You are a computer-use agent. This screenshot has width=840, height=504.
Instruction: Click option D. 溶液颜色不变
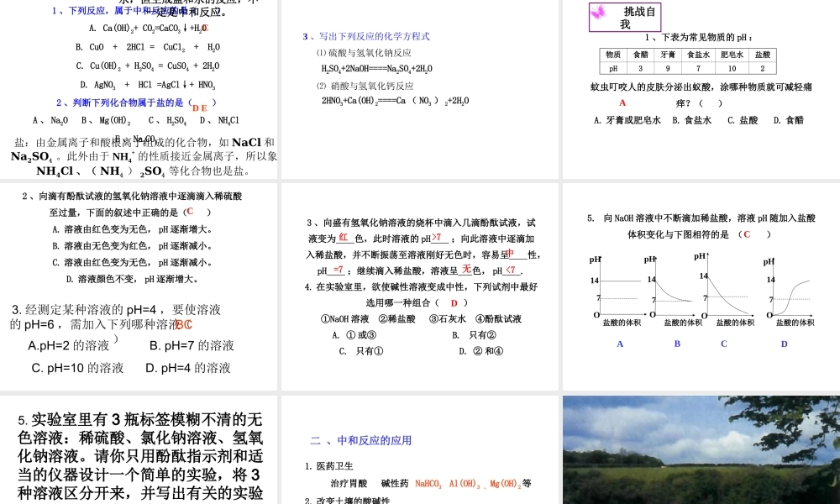click(133, 279)
